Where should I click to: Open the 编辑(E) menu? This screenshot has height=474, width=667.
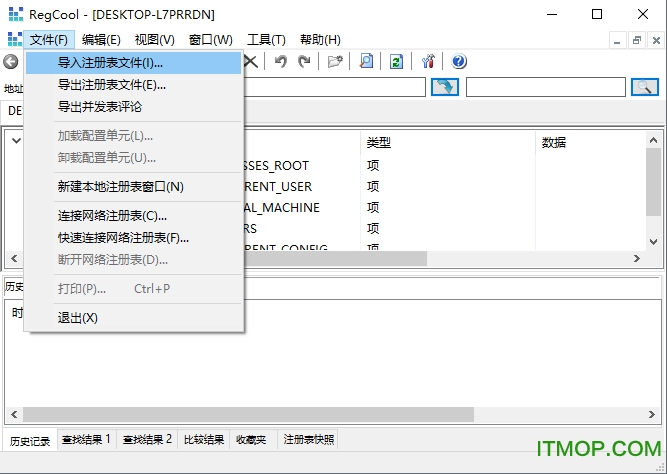pos(101,40)
